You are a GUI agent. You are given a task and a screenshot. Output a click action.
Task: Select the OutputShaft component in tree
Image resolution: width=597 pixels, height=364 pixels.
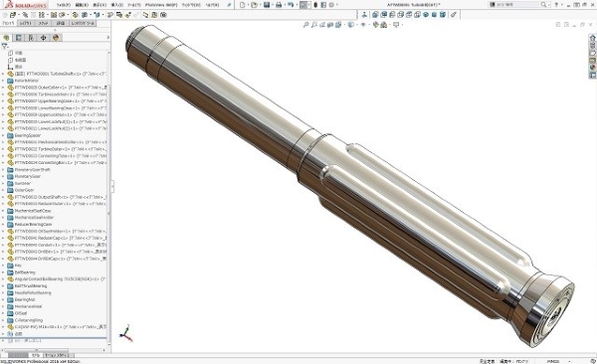pos(61,197)
